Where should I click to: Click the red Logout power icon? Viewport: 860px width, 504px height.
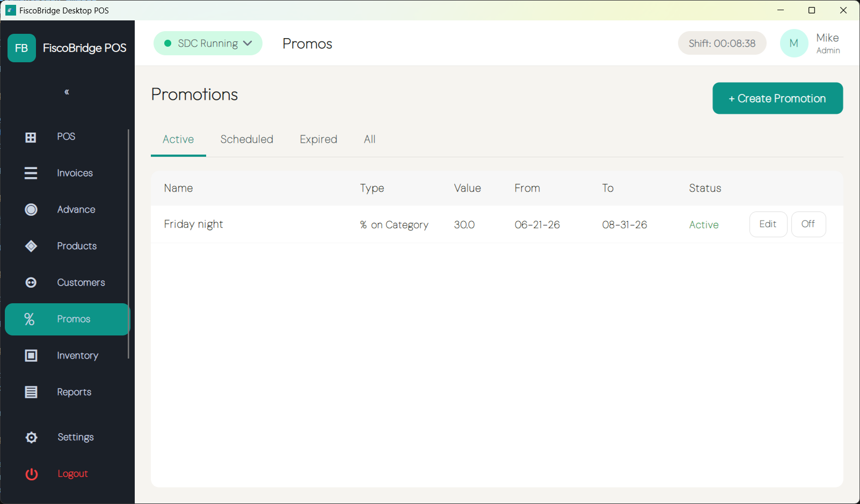pyautogui.click(x=32, y=474)
